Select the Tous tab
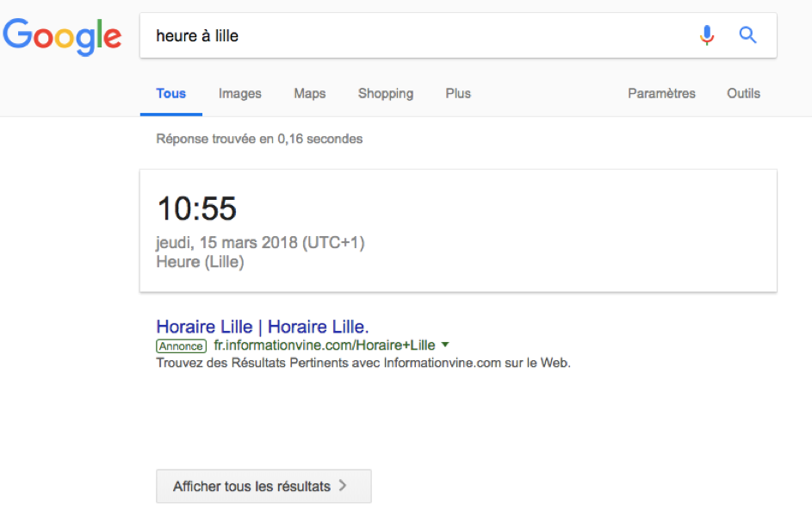 click(170, 93)
